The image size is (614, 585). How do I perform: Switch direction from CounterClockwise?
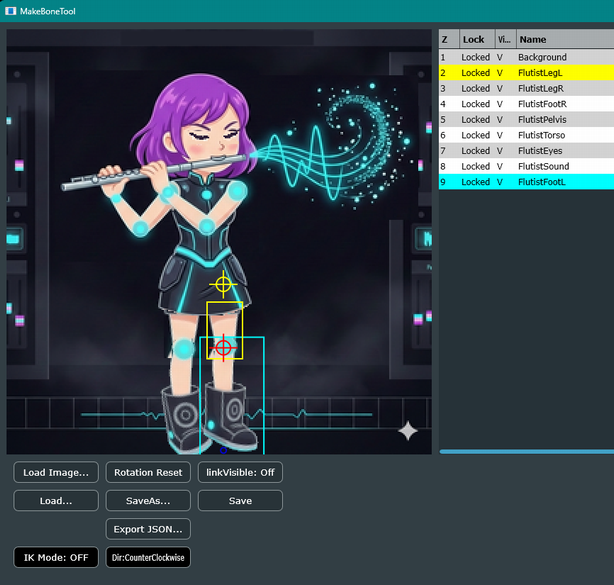(x=148, y=557)
